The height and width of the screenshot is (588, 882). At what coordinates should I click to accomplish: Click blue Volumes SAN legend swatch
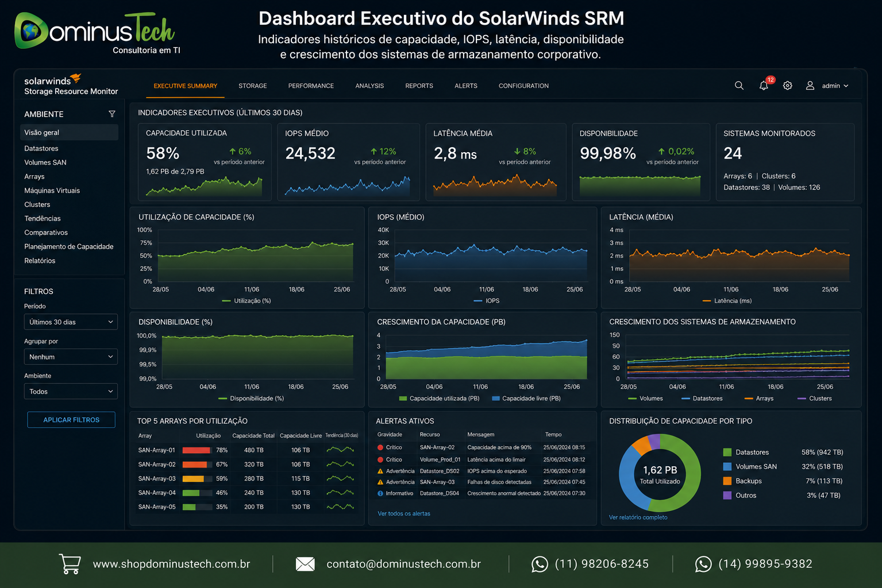[727, 467]
